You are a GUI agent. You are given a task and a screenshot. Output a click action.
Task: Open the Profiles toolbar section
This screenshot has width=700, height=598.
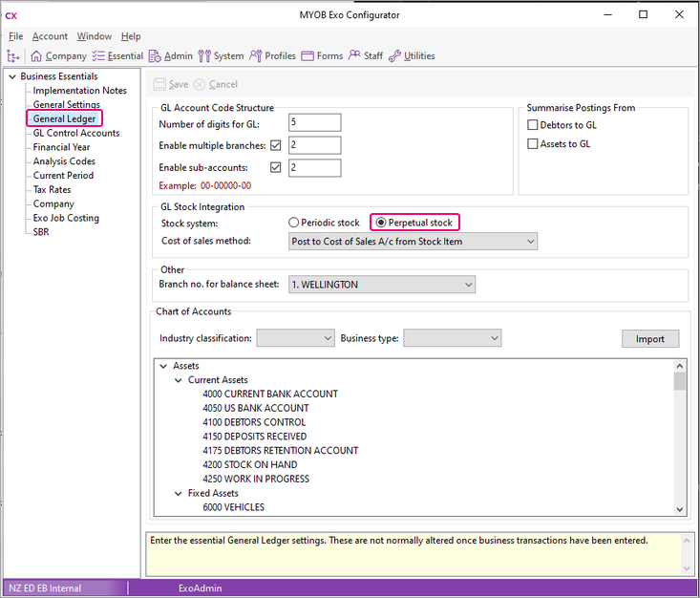272,56
